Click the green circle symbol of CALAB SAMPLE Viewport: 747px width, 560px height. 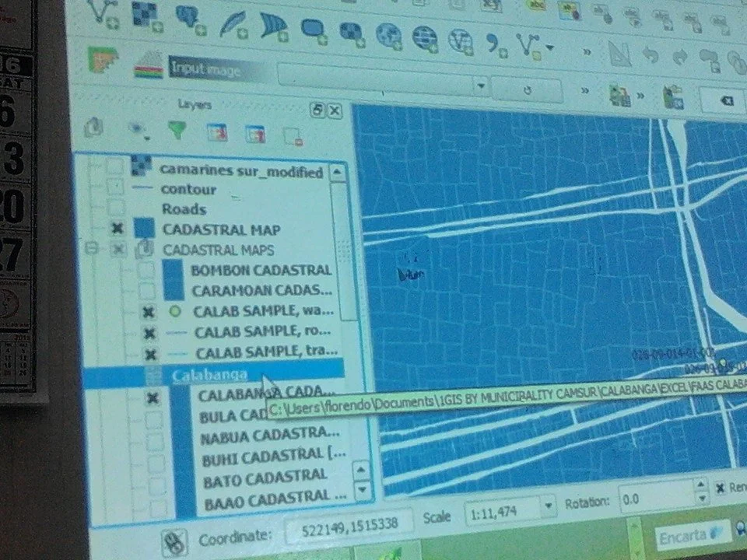[x=175, y=311]
